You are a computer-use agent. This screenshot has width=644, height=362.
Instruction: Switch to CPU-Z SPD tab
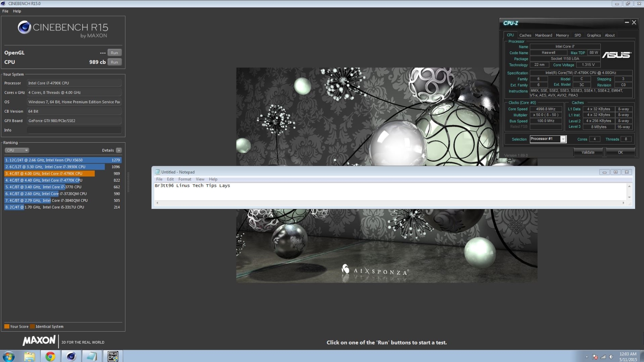pyautogui.click(x=578, y=35)
